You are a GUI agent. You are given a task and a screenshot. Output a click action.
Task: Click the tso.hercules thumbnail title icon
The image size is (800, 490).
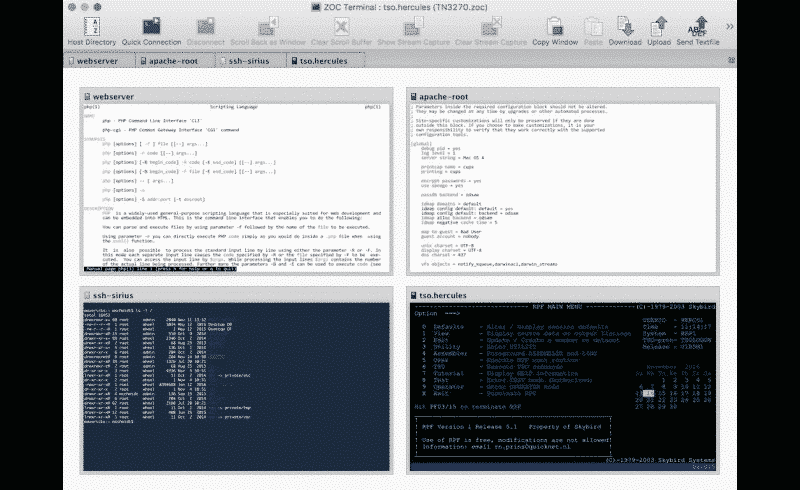[x=413, y=296]
